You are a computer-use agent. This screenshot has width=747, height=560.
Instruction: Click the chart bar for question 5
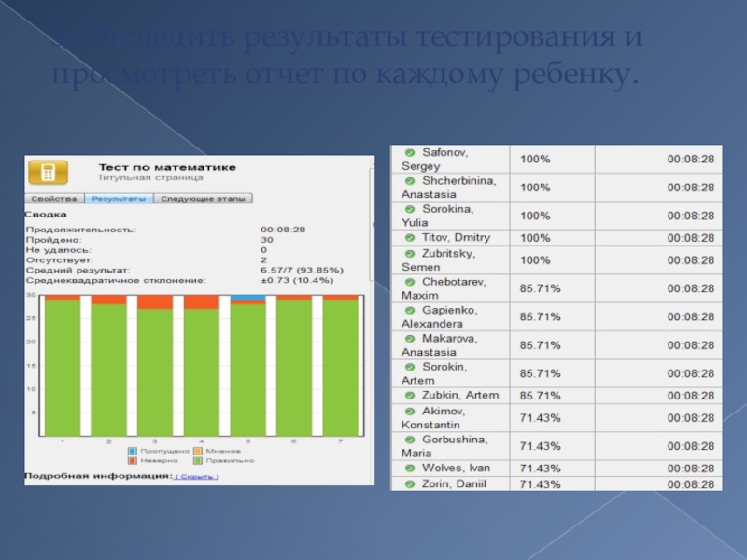click(x=247, y=365)
